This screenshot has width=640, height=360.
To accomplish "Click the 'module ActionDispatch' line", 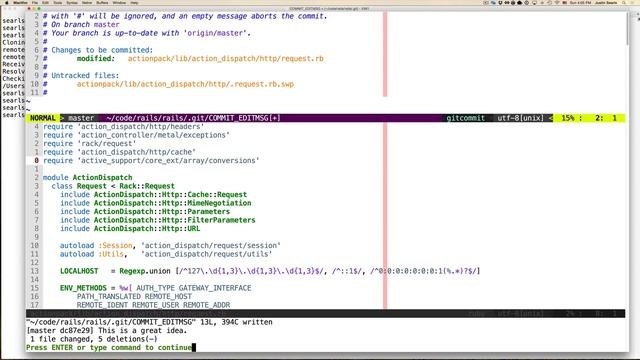I will 87,178.
